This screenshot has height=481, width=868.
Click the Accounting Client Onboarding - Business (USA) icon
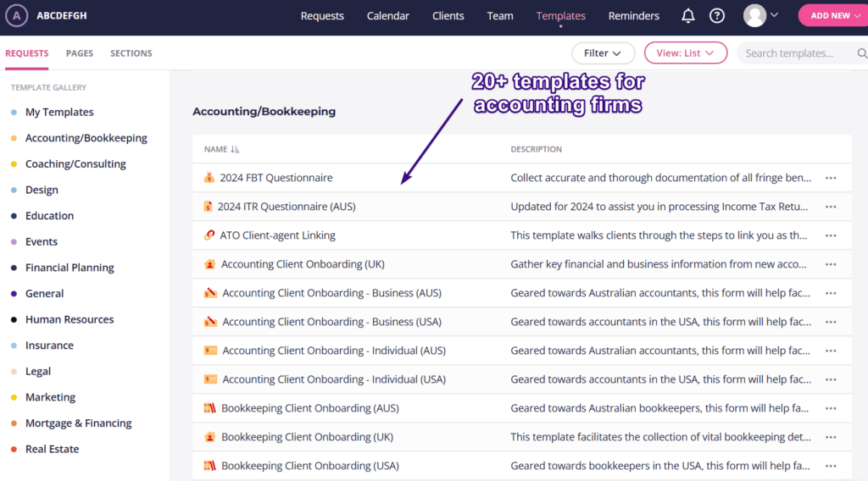tap(210, 321)
